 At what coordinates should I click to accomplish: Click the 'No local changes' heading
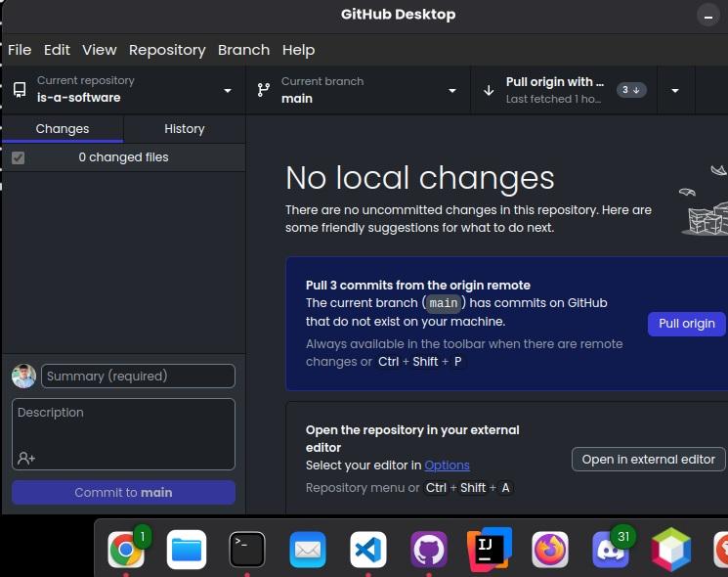pyautogui.click(x=420, y=178)
